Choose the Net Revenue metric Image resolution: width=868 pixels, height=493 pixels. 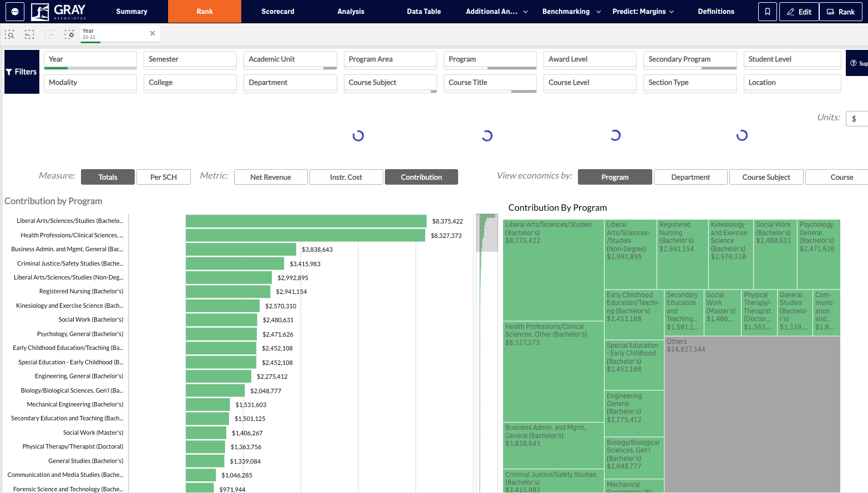271,177
